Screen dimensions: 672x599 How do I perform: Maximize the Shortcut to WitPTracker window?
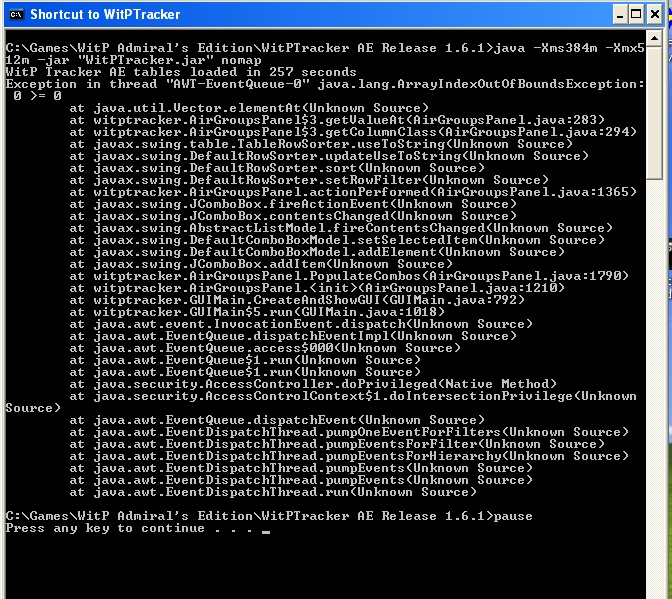tap(636, 15)
